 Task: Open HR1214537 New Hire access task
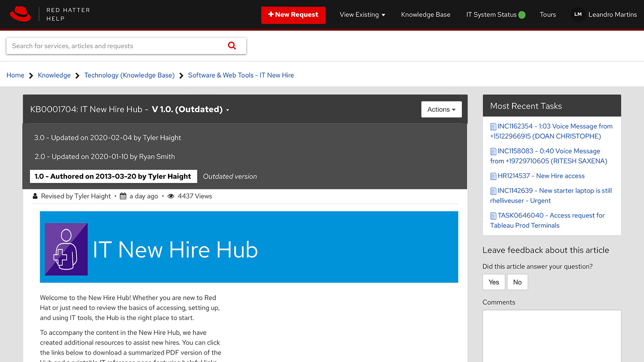[x=541, y=176]
